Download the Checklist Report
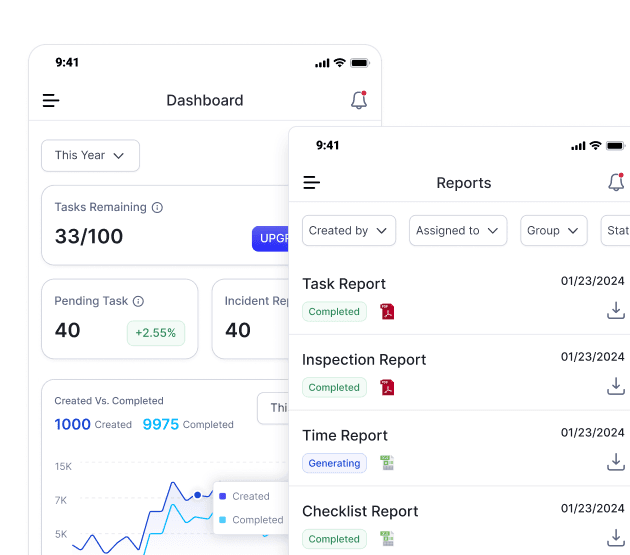 (x=616, y=538)
